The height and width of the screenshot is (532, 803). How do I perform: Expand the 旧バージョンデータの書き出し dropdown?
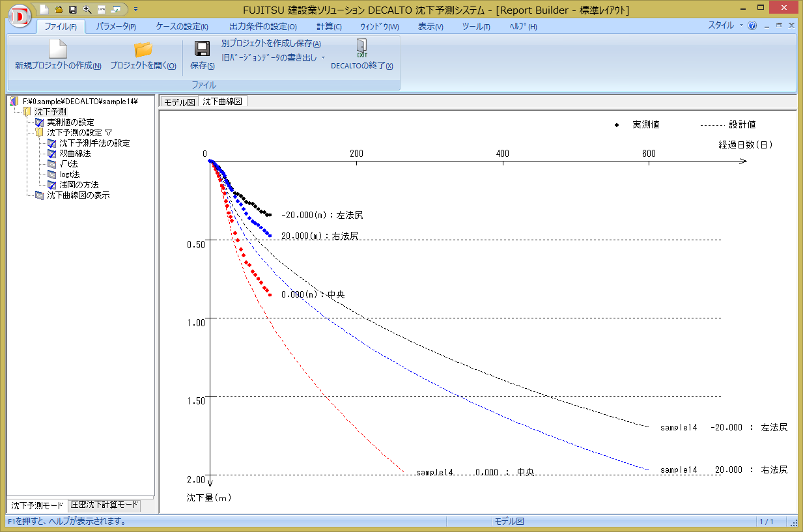(x=324, y=57)
